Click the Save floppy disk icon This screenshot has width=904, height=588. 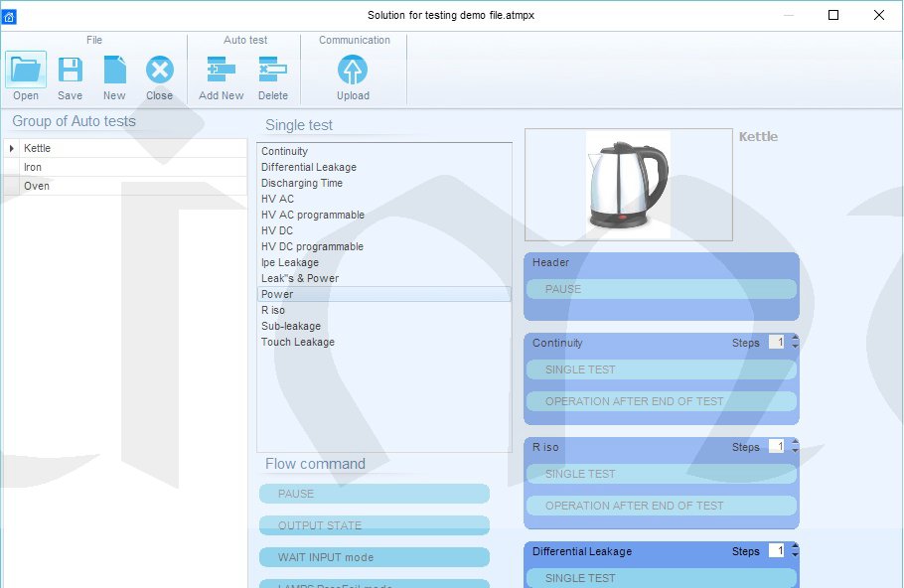coord(70,71)
